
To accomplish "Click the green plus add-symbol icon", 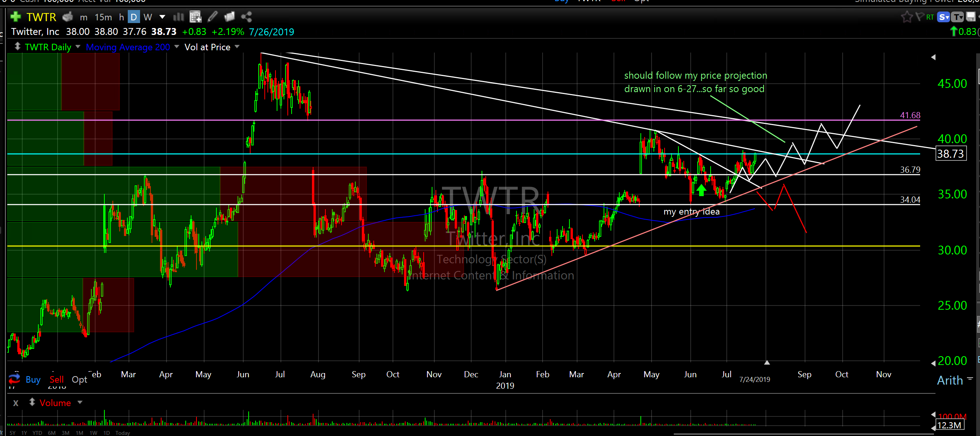I will pos(16,17).
